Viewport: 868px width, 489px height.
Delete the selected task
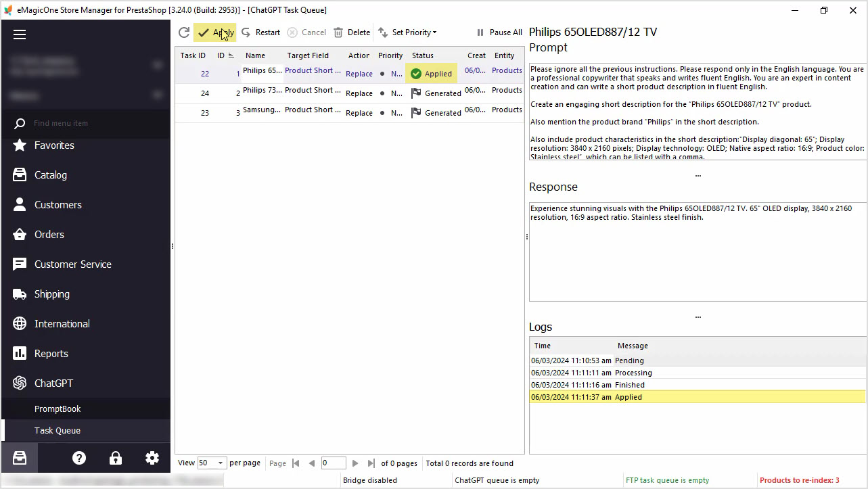(x=352, y=32)
